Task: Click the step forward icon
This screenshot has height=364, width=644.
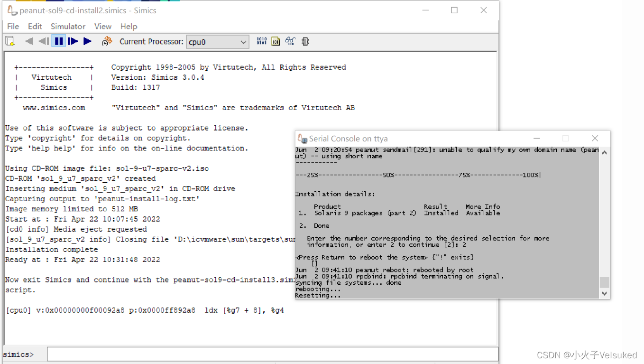Action: point(73,41)
